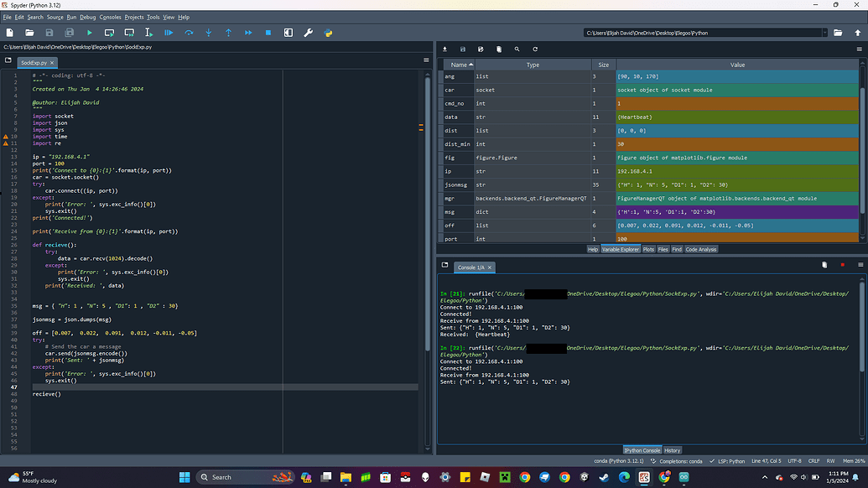Open Steam from the Windows taskbar
Image resolution: width=868 pixels, height=488 pixels.
[604, 477]
